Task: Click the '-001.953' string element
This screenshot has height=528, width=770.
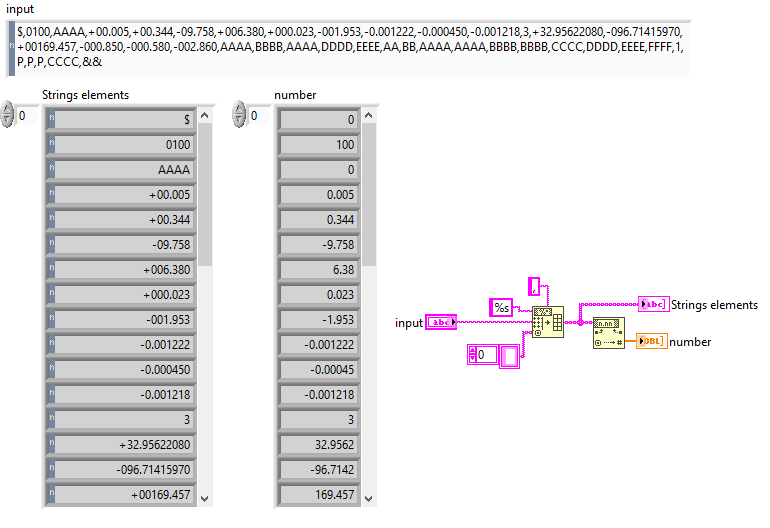Action: click(x=121, y=320)
